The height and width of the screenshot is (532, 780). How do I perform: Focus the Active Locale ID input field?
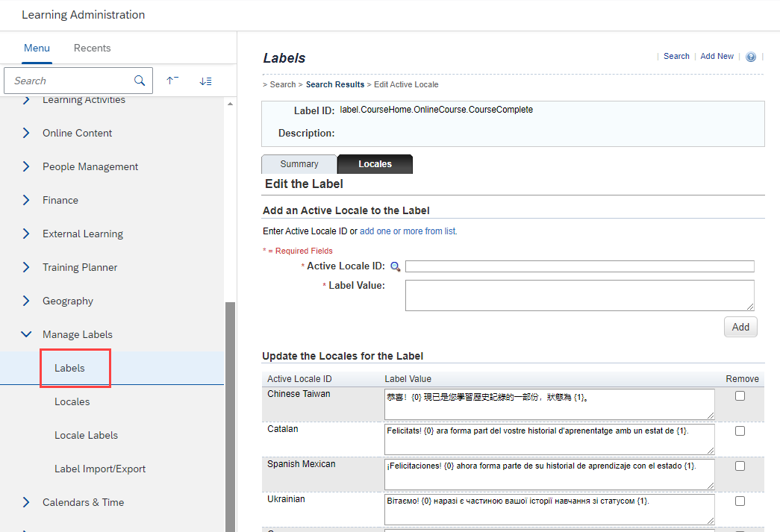pos(579,266)
